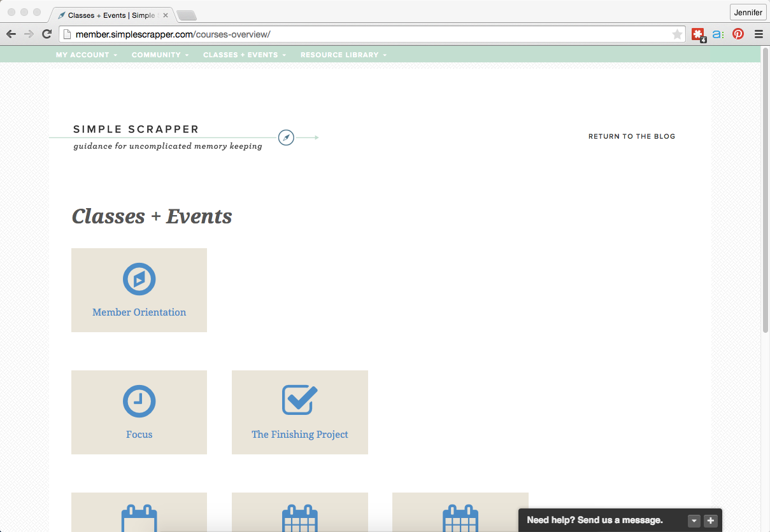The image size is (770, 532).
Task: Go back using the browser back arrow
Action: [11, 34]
